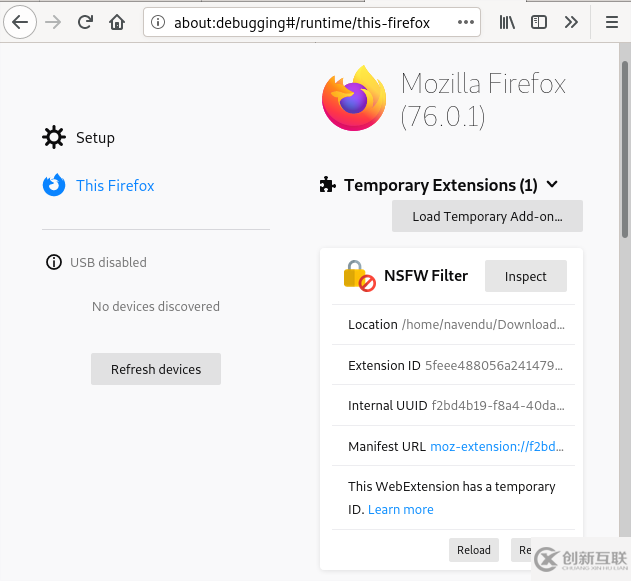Click the Mozilla Firefox (76.0.1) heading

(x=483, y=100)
